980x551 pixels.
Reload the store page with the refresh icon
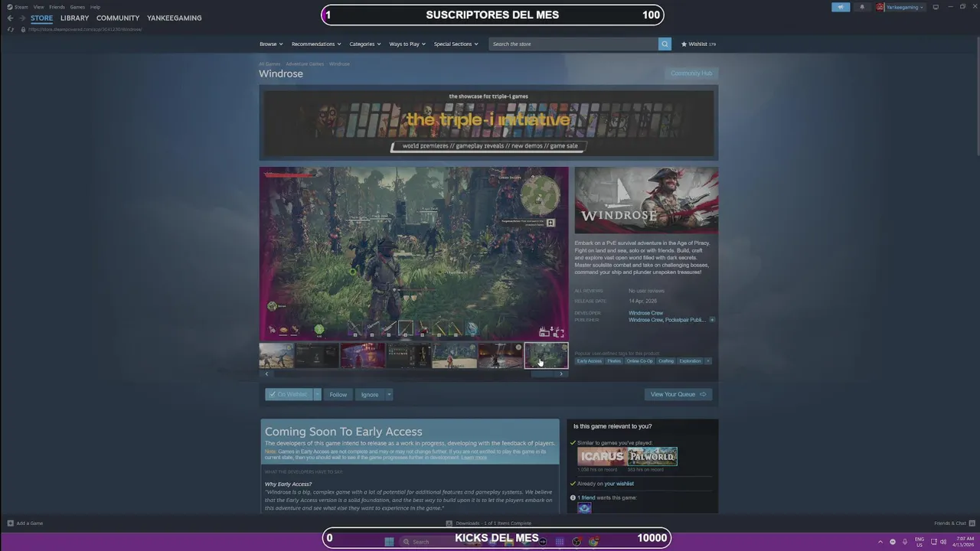[x=10, y=29]
